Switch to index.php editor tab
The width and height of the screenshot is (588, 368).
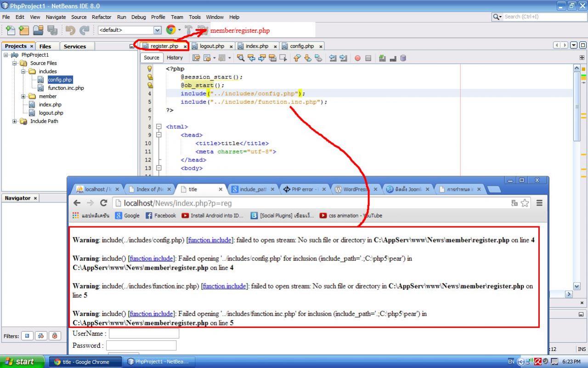pyautogui.click(x=257, y=46)
